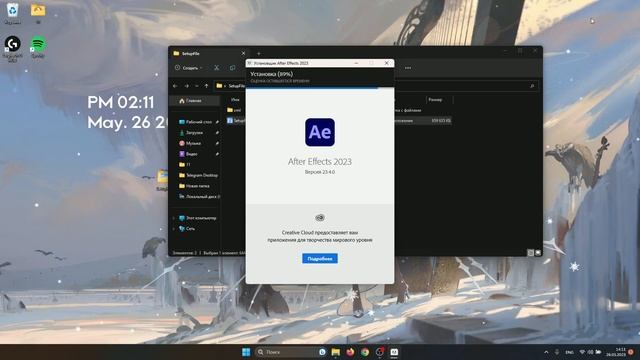
Task: Open the Recycle Bin desktop icon
Action: (x=12, y=13)
